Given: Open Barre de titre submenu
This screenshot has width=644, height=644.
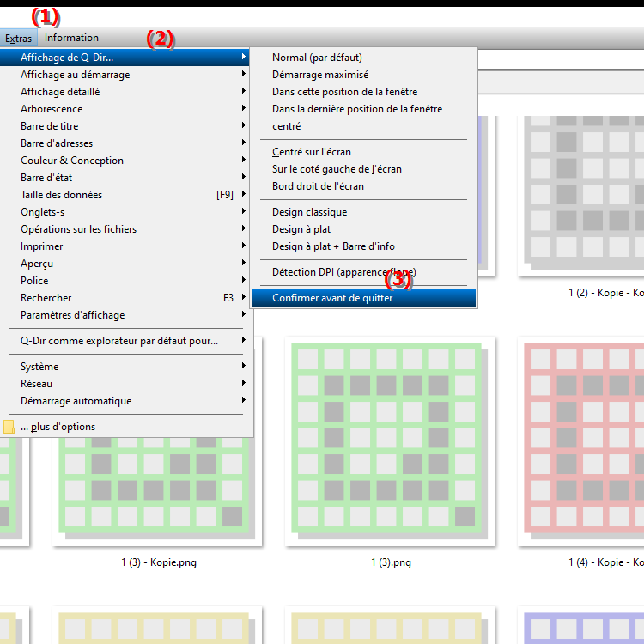Looking at the screenshot, I should (x=125, y=126).
